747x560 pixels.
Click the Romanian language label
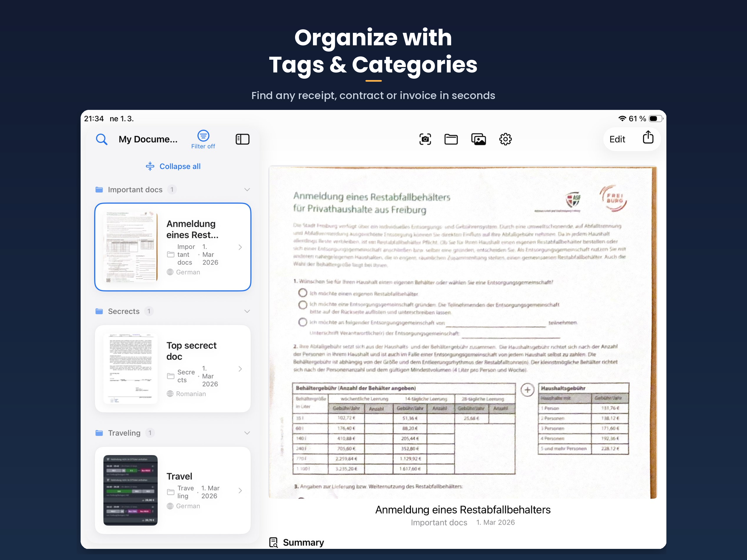pos(191,394)
